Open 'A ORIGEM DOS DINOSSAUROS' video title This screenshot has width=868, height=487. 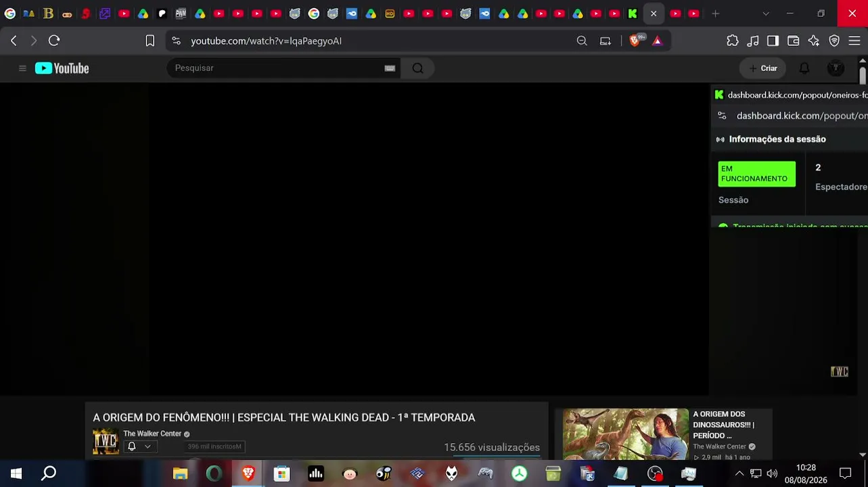tap(723, 425)
